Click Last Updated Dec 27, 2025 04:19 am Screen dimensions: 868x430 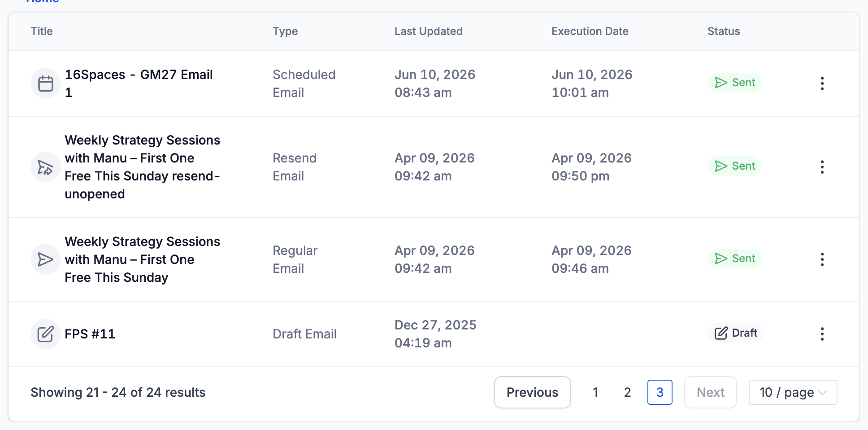click(435, 334)
